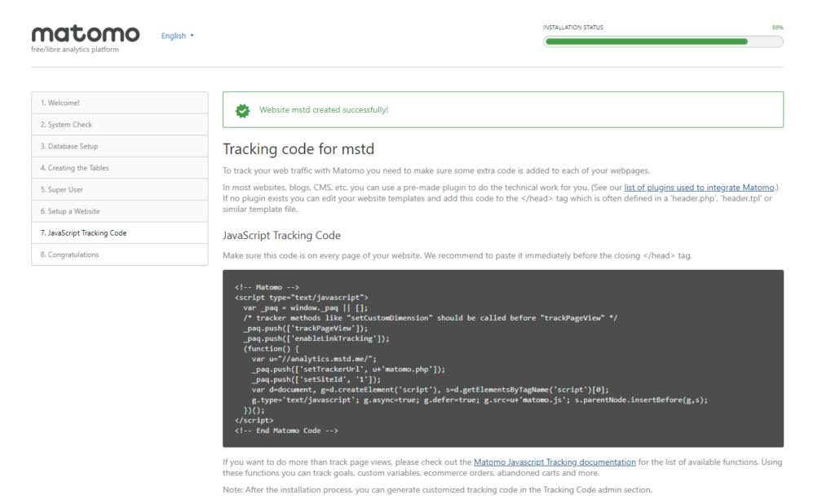The height and width of the screenshot is (504, 835).
Task: Click the g.async=true code line
Action: [479, 400]
